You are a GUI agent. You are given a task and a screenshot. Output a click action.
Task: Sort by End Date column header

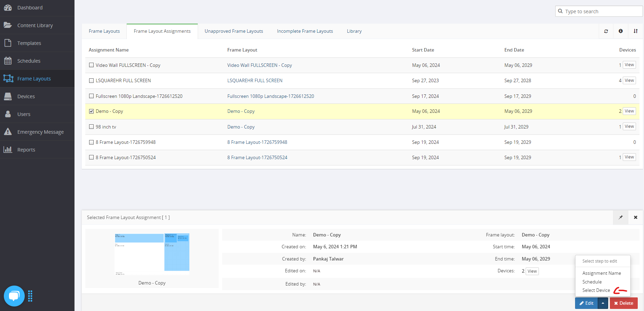click(514, 50)
